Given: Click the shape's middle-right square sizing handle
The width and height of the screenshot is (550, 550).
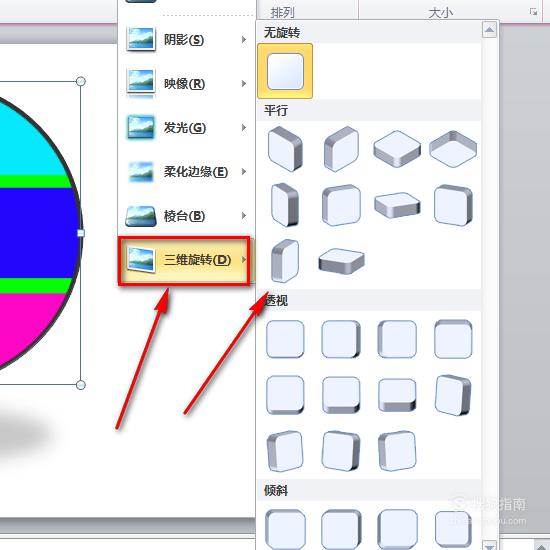Looking at the screenshot, I should pos(81,233).
